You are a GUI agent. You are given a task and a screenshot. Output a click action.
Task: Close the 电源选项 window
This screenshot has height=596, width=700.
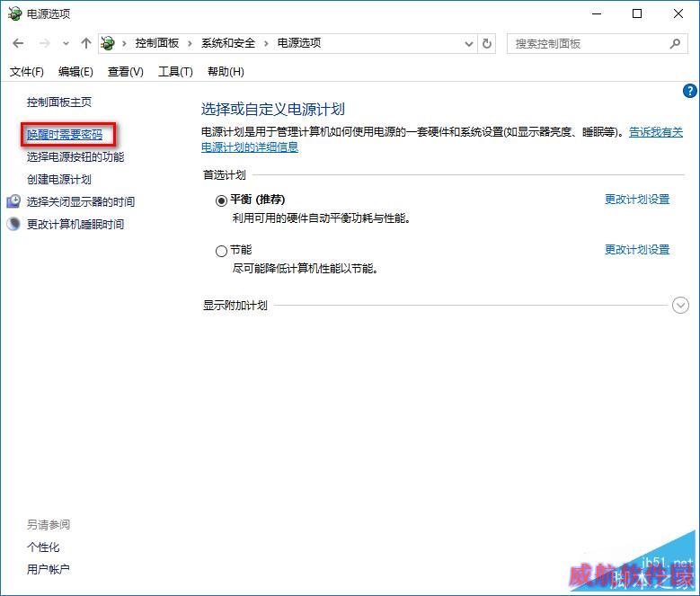(x=678, y=13)
